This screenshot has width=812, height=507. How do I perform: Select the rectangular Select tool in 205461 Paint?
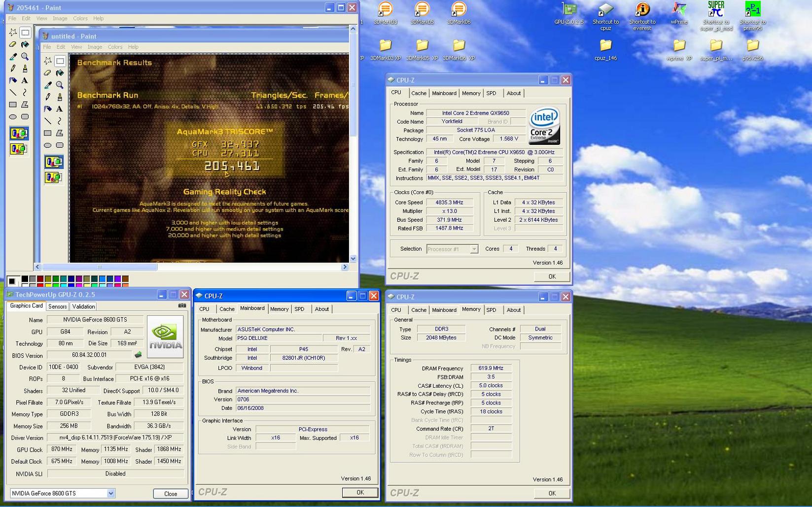tap(25, 33)
